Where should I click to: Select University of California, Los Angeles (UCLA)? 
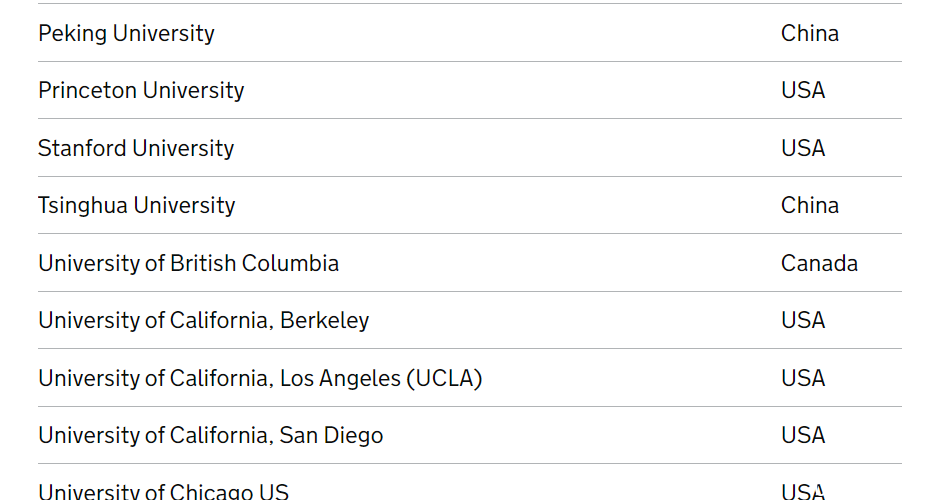260,378
